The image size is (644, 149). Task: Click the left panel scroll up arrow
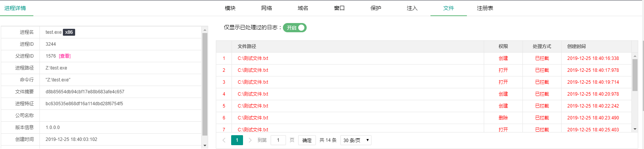205,30
